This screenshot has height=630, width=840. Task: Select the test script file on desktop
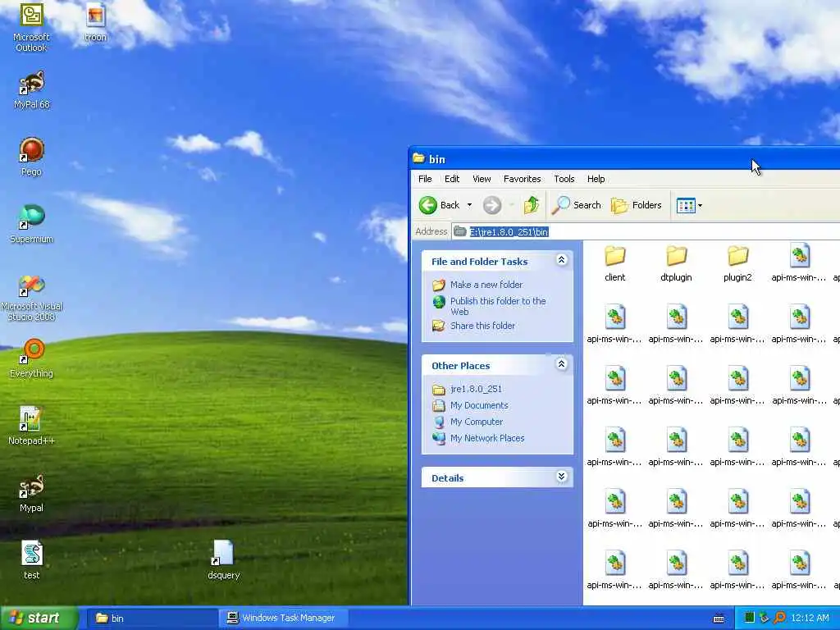(x=32, y=559)
